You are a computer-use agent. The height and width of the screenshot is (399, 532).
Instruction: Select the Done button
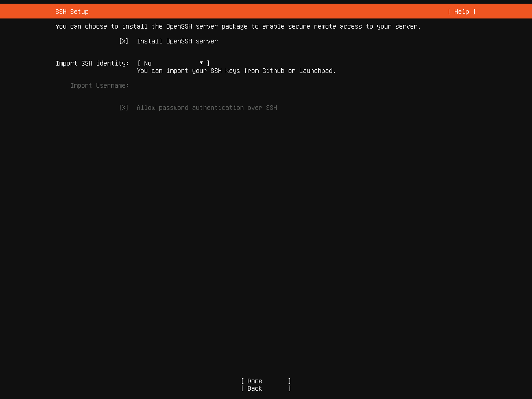[266, 381]
